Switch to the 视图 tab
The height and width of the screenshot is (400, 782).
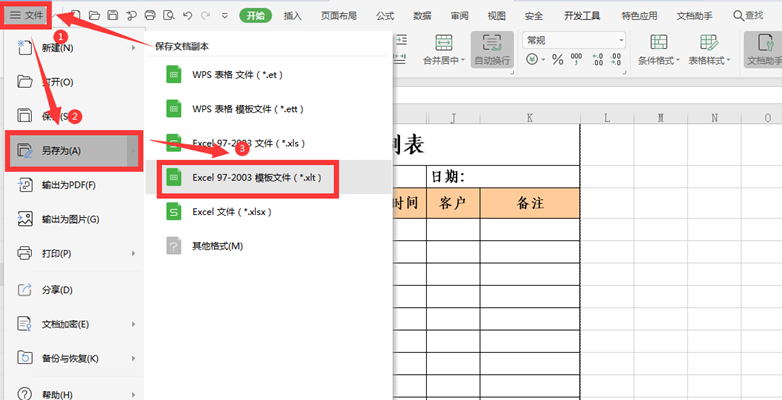click(496, 16)
